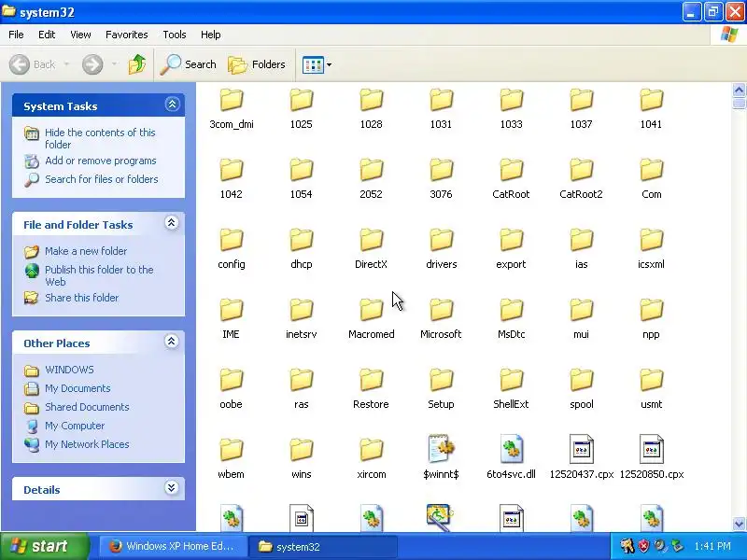Select the 6to4svc.dll file icon
Image resolution: width=747 pixels, height=560 pixels.
click(511, 449)
